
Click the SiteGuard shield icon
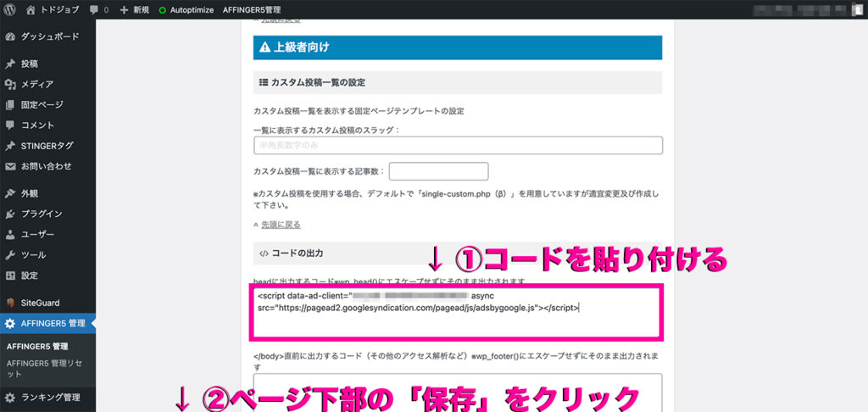coord(10,303)
